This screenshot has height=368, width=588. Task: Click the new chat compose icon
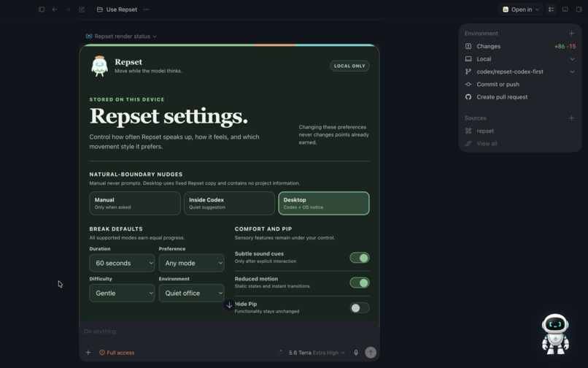(82, 9)
